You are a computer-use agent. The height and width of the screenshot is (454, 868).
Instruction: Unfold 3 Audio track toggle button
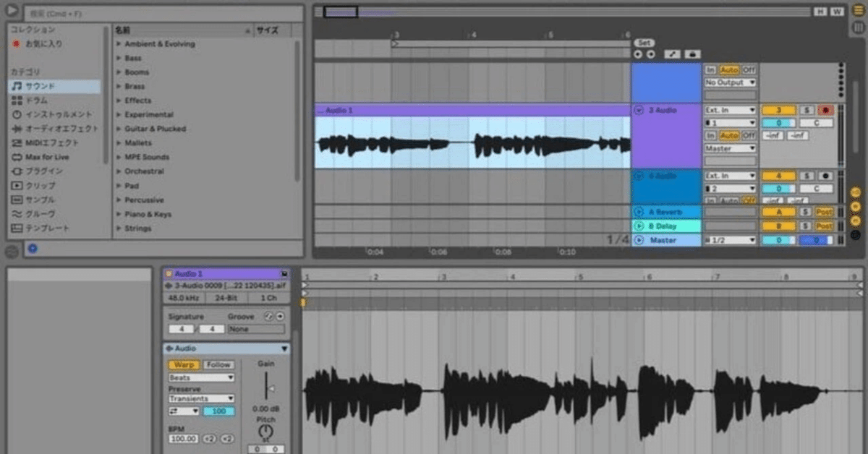[x=639, y=111]
